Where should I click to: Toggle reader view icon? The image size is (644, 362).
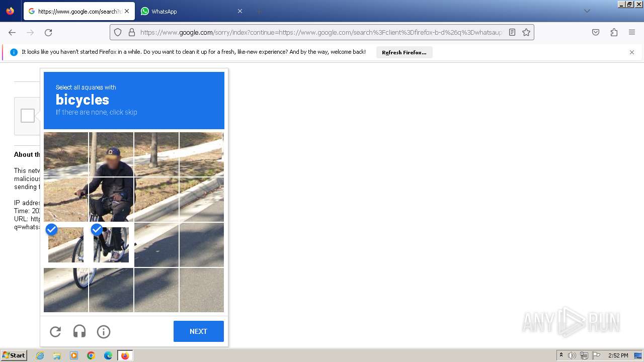point(512,32)
